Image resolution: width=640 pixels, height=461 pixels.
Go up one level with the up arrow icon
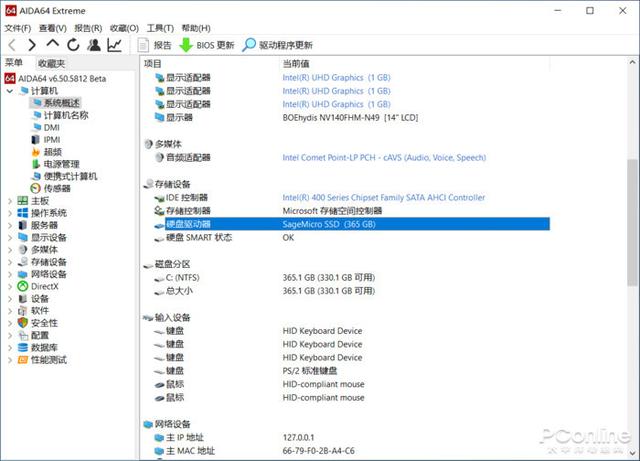pos(53,44)
